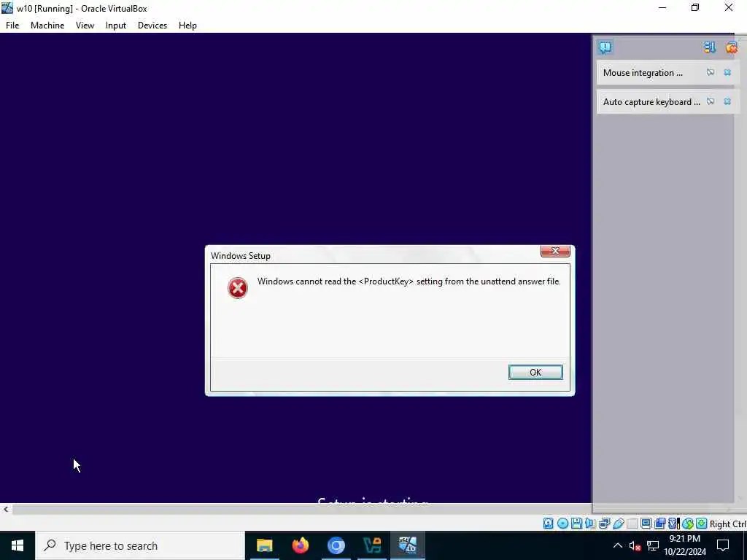Click the floppy disk status icon
747x560 pixels.
576,524
